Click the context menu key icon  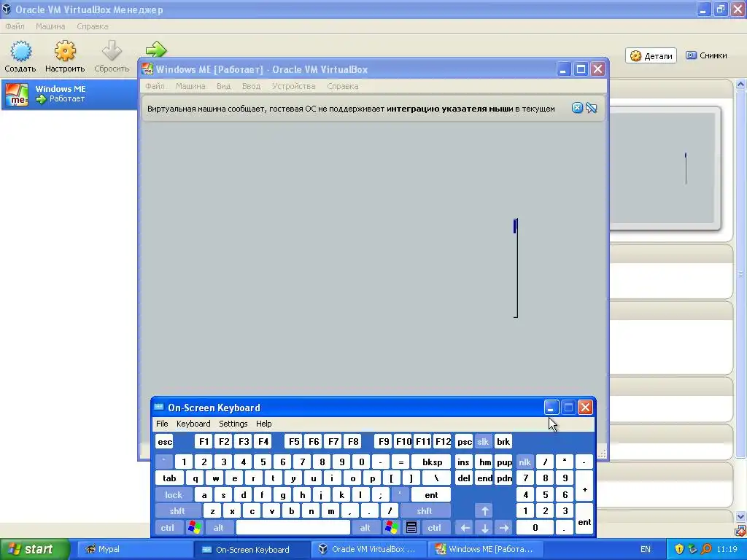(411, 528)
